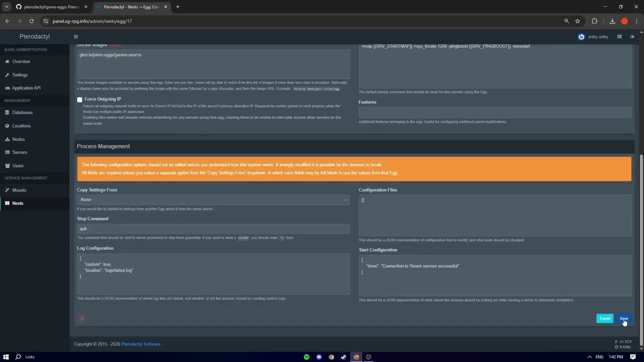The image size is (644, 362).
Task: Click the page vertical scrollbar
Action: click(641, 250)
